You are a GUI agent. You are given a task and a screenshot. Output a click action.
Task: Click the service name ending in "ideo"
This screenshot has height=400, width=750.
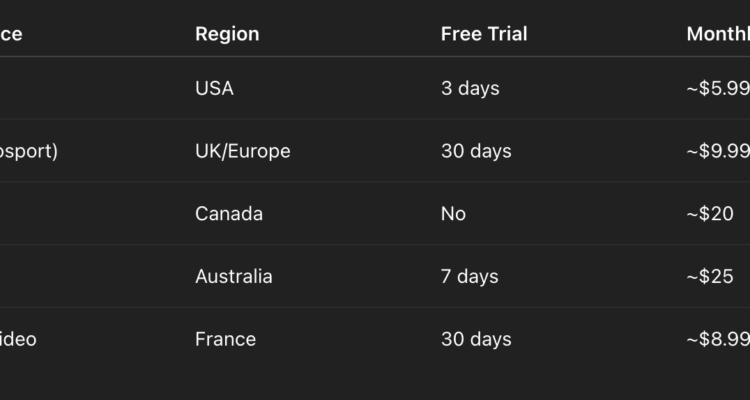tap(18, 340)
